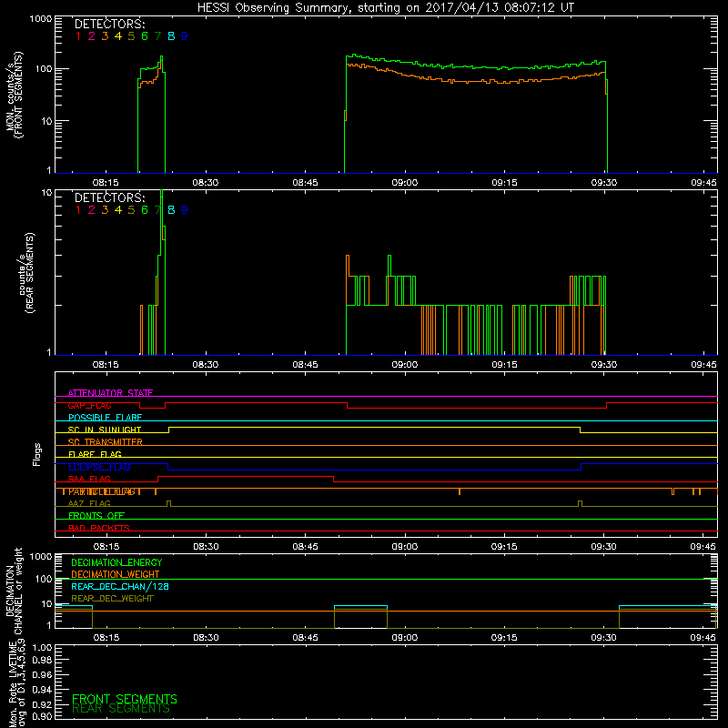Screen dimensions: 728x728
Task: Click detector number 5 in rear segments legend
Action: 131,210
